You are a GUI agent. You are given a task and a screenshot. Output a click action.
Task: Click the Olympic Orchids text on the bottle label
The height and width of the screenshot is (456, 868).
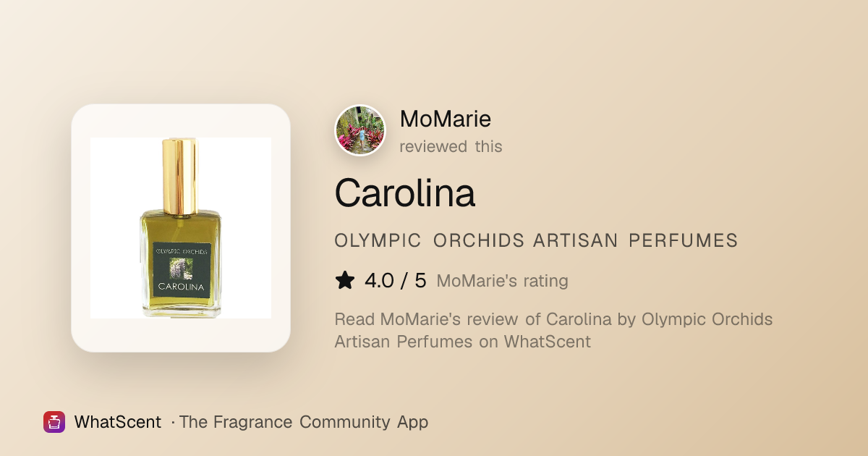pyautogui.click(x=181, y=250)
